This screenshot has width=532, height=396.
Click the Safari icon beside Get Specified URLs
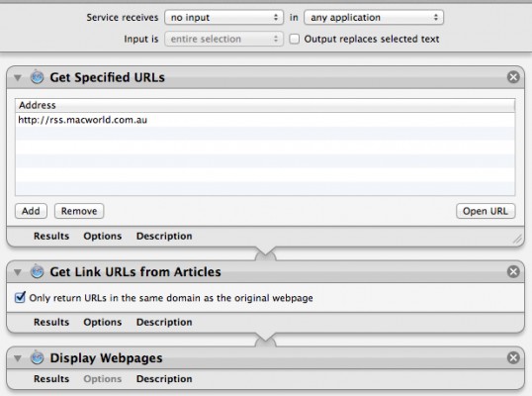click(x=37, y=77)
